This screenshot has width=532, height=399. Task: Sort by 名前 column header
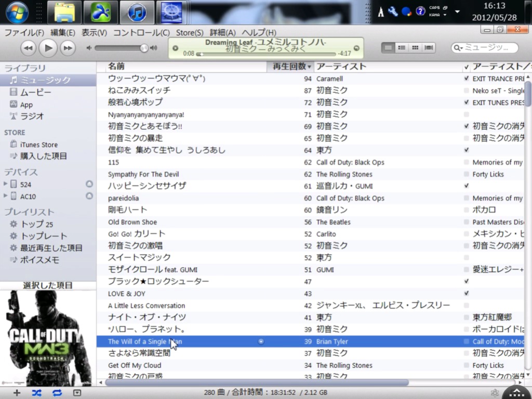186,66
